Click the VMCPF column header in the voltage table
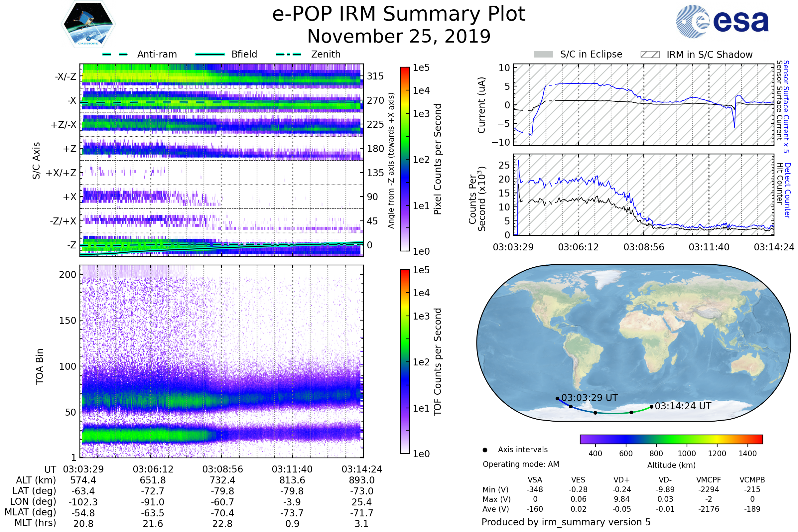Image resolution: width=798 pixels, height=532 pixels. click(x=709, y=480)
